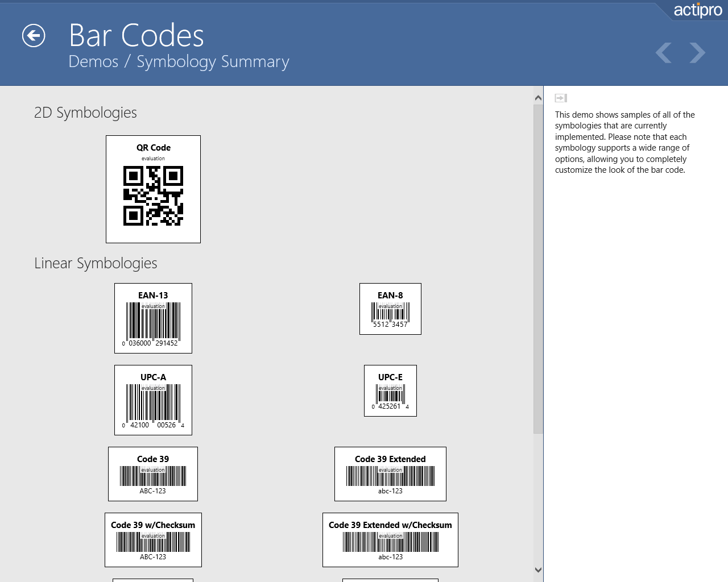Click the 'ABC-123' text under Code 39
Viewport: 728px width, 582px height.
point(153,491)
